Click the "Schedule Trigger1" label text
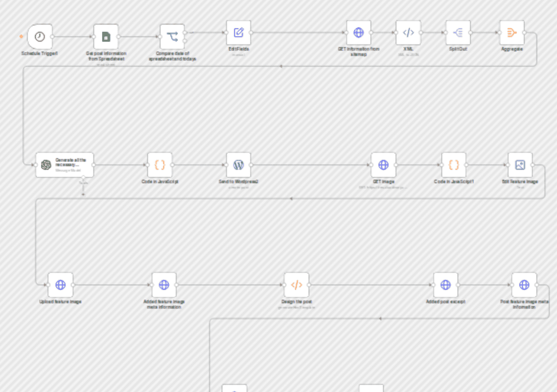Viewport: 557px width, 392px height. [39, 53]
